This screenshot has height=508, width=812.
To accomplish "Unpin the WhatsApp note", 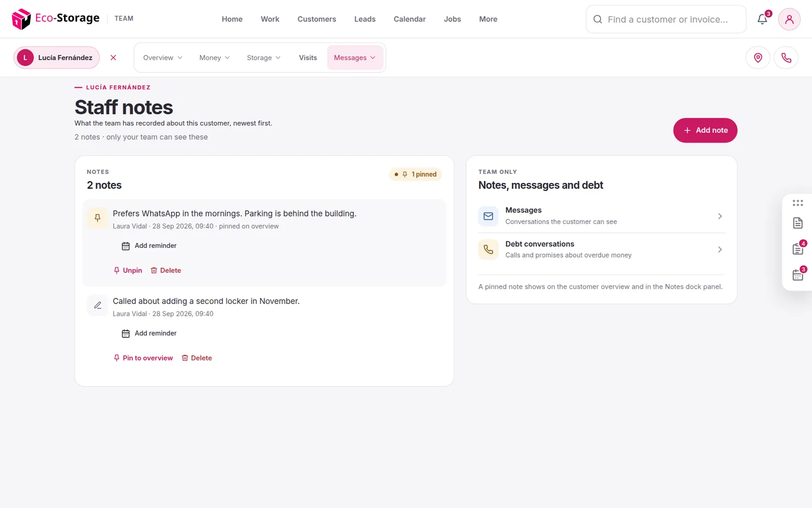I will coord(128,270).
